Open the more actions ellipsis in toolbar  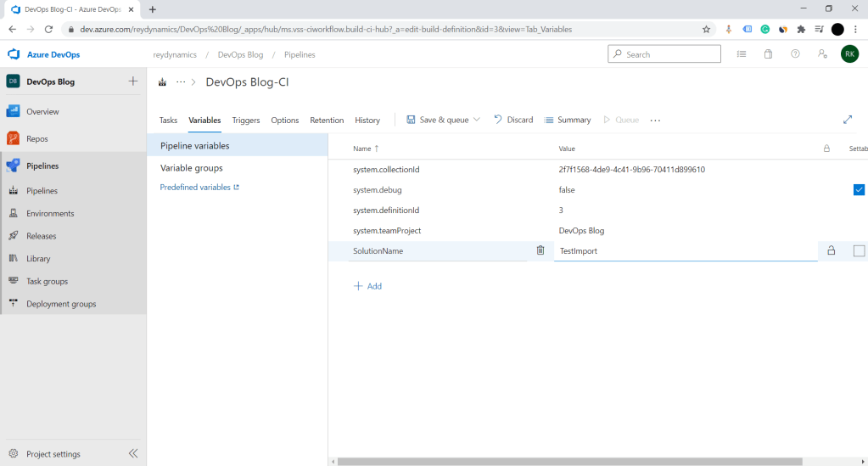(x=655, y=121)
